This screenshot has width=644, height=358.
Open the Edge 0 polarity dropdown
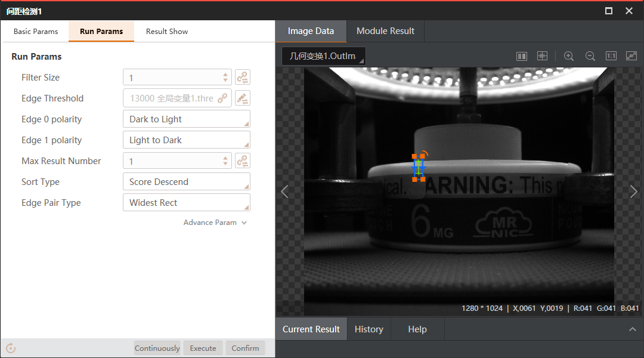coord(186,119)
